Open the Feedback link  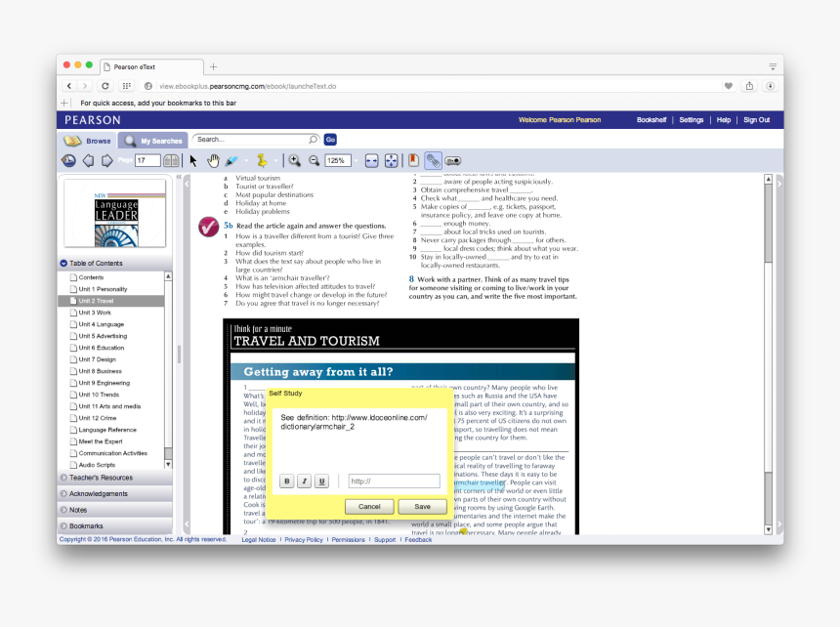(418, 540)
